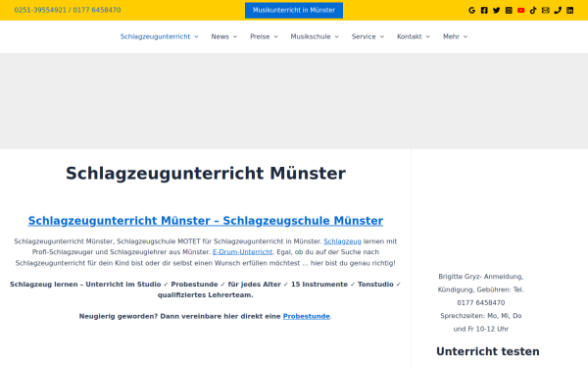Expand the chevron beside Musikschule
588x368 pixels.
(x=337, y=37)
